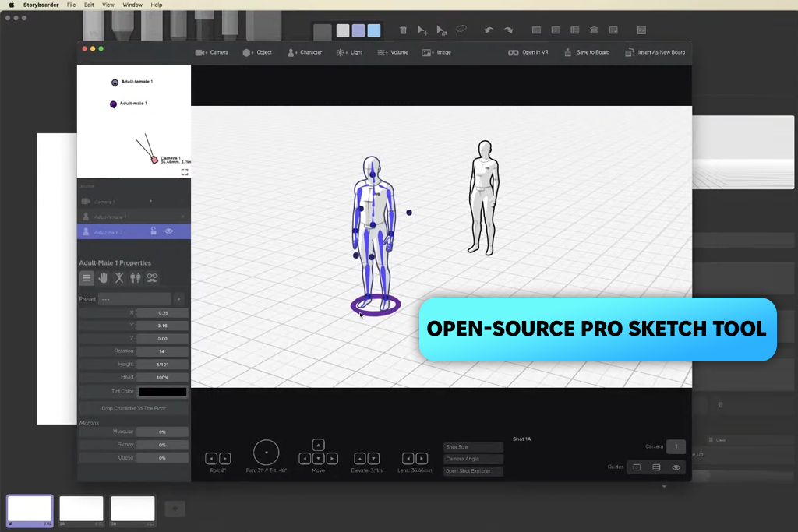Screen dimensions: 798x532
Task: Open the black Tint Color swatch
Action: [x=163, y=392]
